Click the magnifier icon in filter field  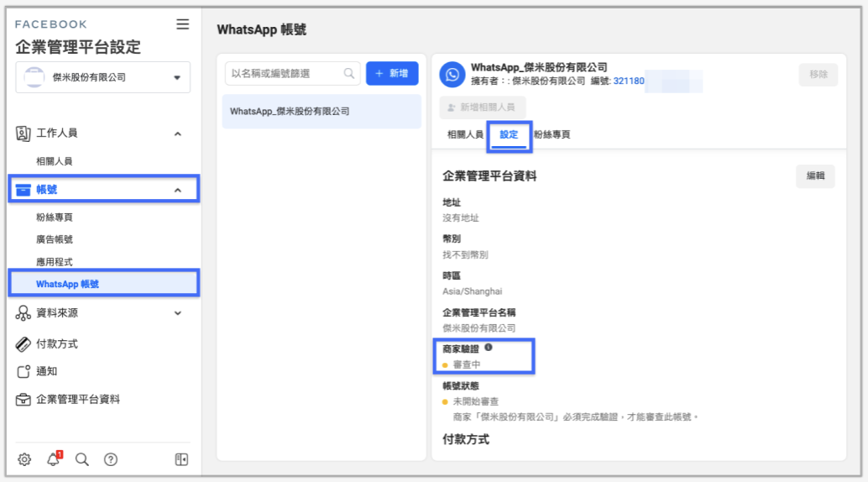tap(348, 73)
